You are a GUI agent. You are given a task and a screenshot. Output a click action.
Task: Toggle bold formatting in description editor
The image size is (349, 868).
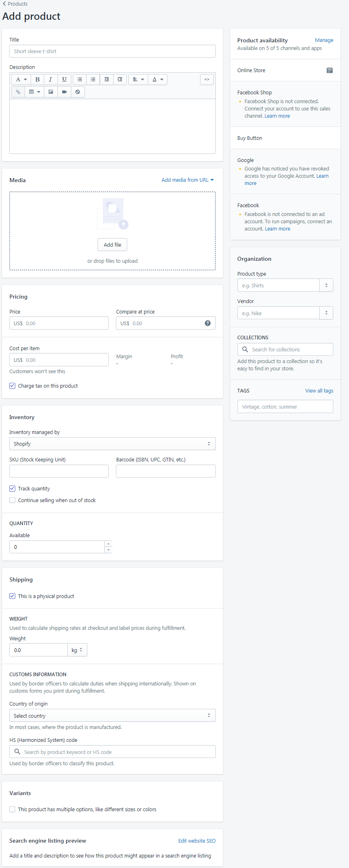[x=37, y=79]
